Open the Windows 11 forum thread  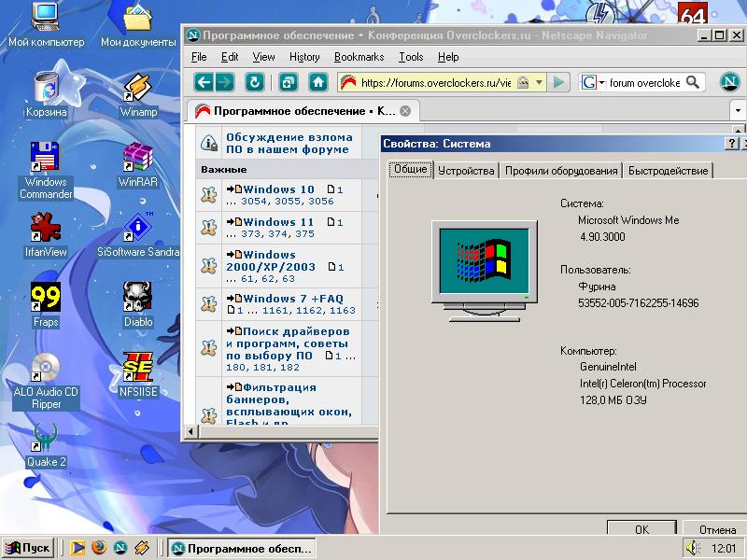point(278,222)
